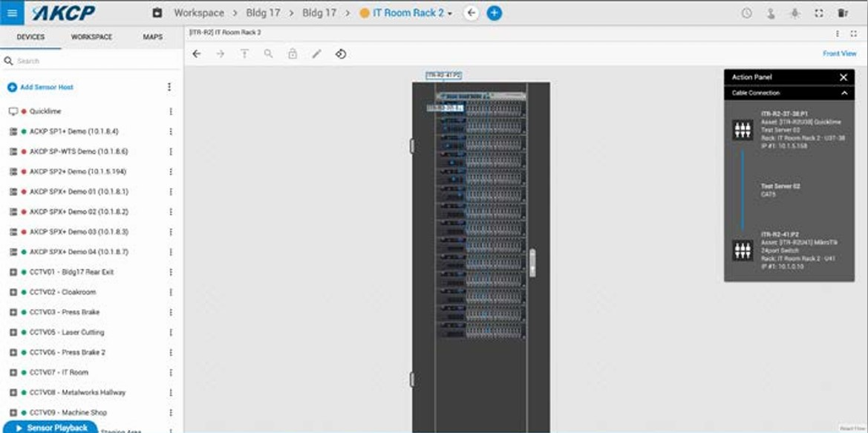Click the blue plus add button in breadcrumb bar

pos(495,13)
